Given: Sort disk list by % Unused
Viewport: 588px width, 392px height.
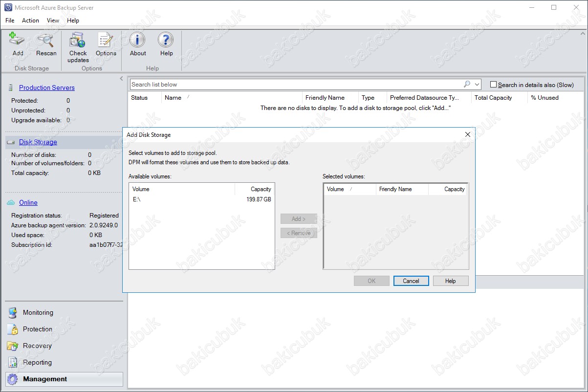Looking at the screenshot, I should (556, 98).
